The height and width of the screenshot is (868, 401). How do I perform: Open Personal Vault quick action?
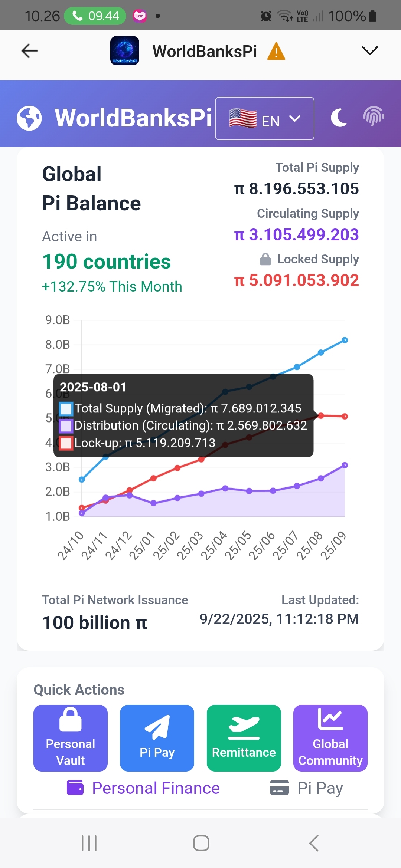[x=71, y=738]
